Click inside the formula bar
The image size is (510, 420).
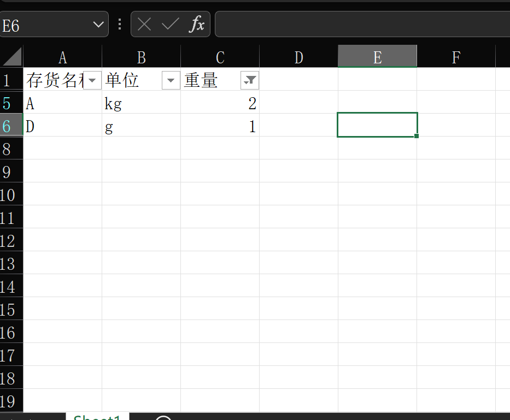[x=355, y=24]
